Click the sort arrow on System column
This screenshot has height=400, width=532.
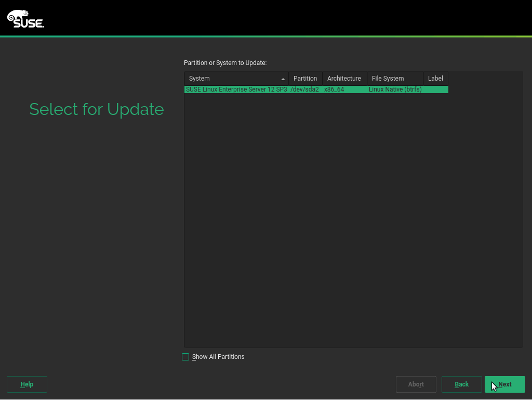click(283, 78)
